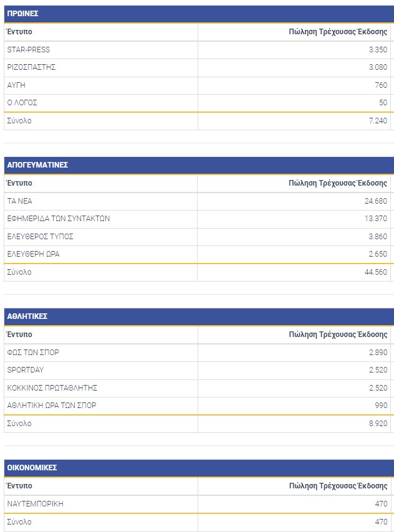Image resolution: width=394 pixels, height=532 pixels.
Task: Select the ΑΘΛΗΤΙΚΕΣ section header
Action: 27,316
